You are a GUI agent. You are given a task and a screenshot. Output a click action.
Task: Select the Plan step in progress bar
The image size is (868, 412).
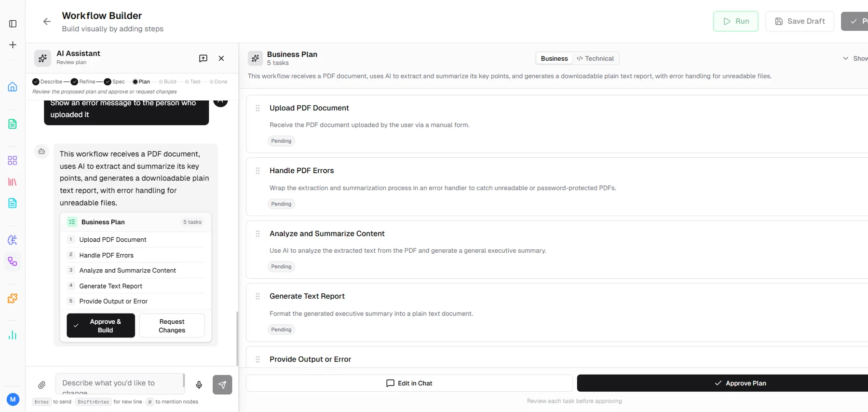tap(141, 82)
